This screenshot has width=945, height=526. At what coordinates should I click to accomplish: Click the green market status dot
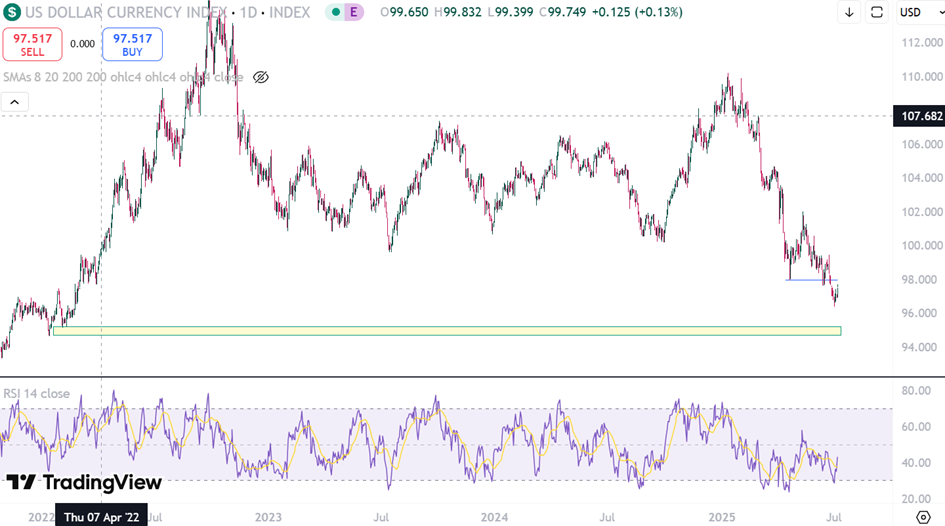click(x=336, y=12)
